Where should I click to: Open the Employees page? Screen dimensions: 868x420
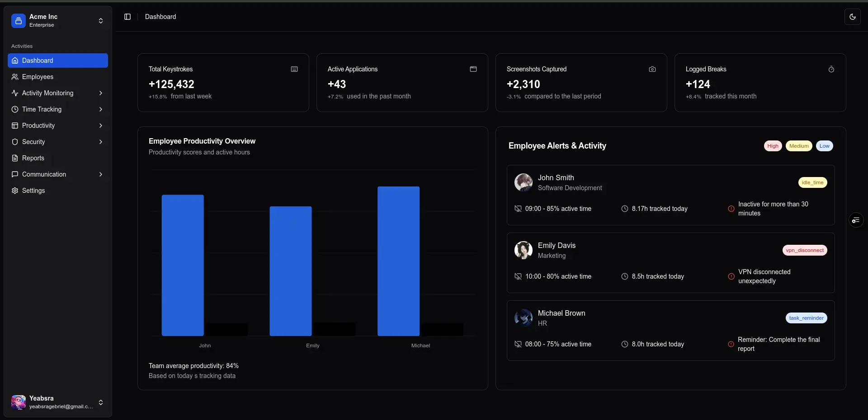(38, 77)
